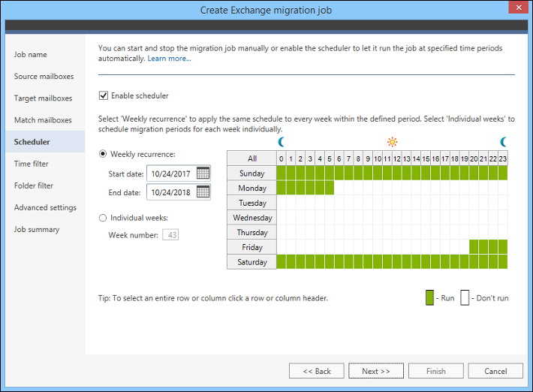The image size is (533, 392).
Task: Select hour 9 column header
Action: click(368, 158)
